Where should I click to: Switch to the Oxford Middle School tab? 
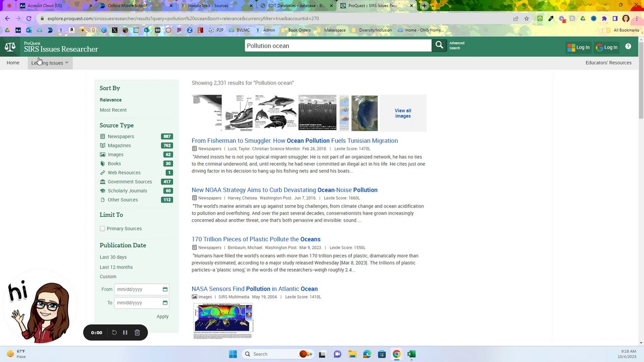click(136, 6)
